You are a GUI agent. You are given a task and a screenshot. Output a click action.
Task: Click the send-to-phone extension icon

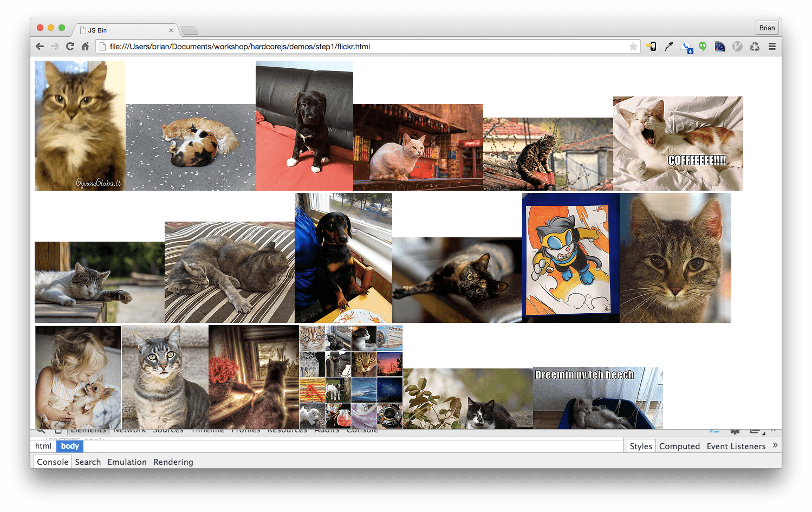pyautogui.click(x=651, y=47)
